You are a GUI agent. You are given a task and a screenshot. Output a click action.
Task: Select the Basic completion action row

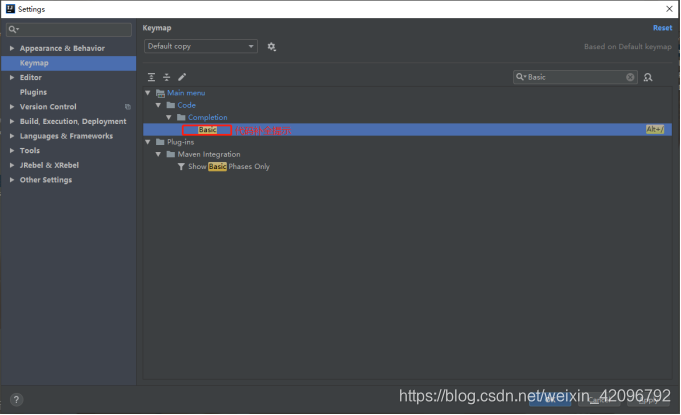[x=407, y=129]
